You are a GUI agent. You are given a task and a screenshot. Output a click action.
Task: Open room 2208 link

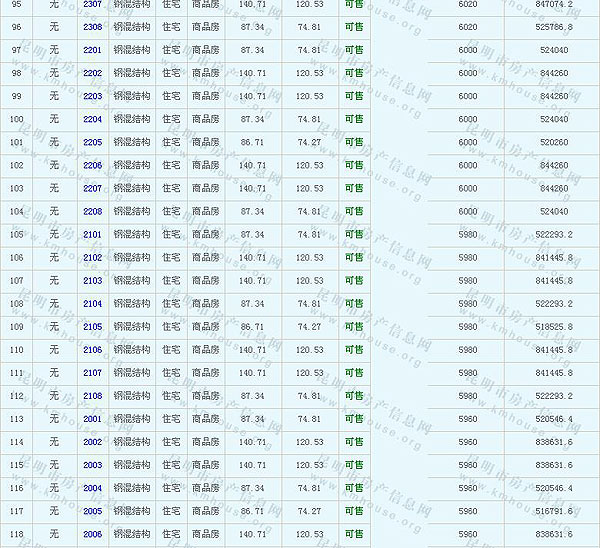pos(92,211)
